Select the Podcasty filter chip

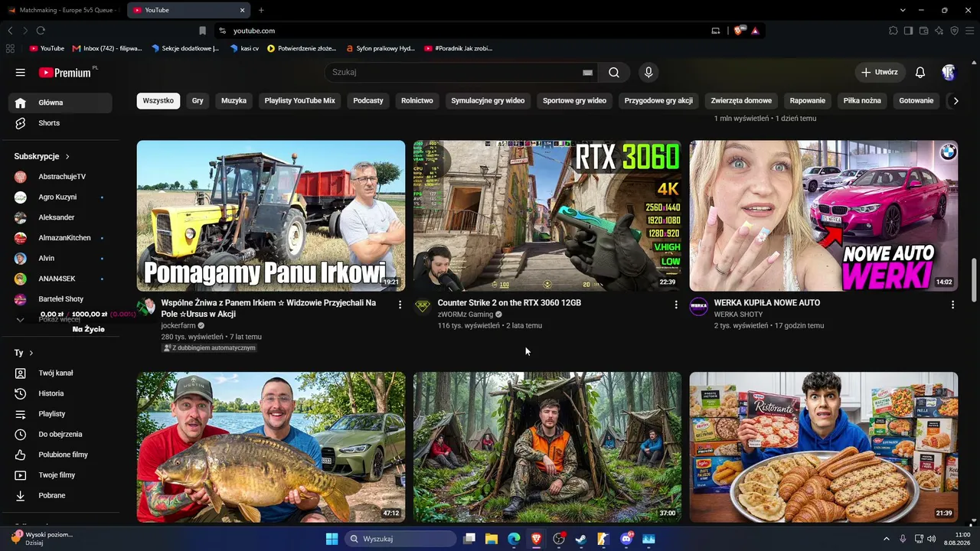click(x=368, y=100)
